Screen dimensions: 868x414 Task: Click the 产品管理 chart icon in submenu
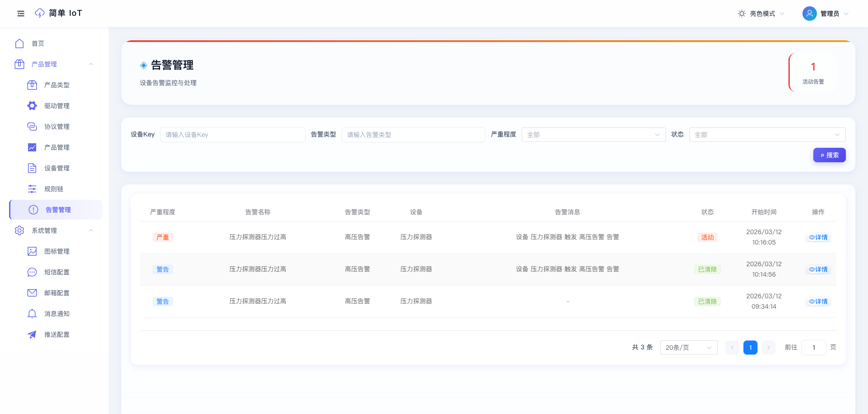tap(32, 147)
